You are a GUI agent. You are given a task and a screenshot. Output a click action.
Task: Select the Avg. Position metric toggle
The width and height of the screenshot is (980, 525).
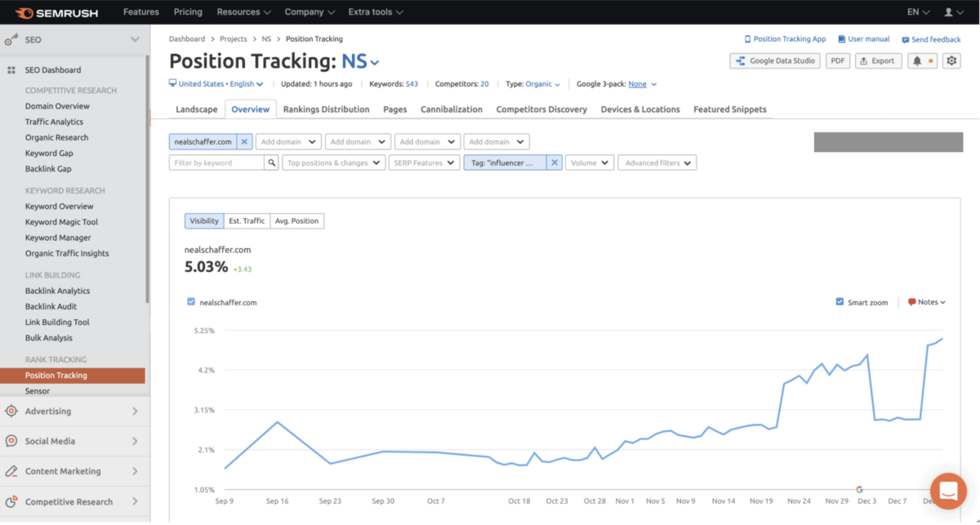coord(296,221)
